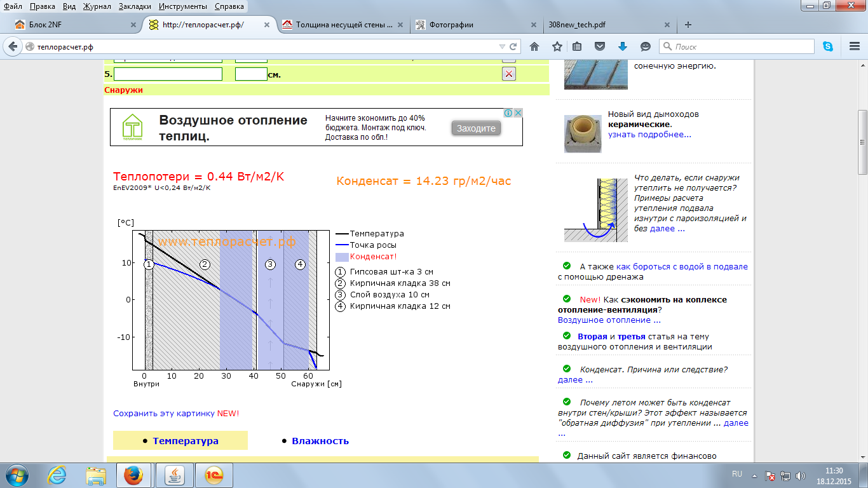The width and height of the screenshot is (868, 488).
Task: Open как бороться с водой в подвале link
Action: 682,266
